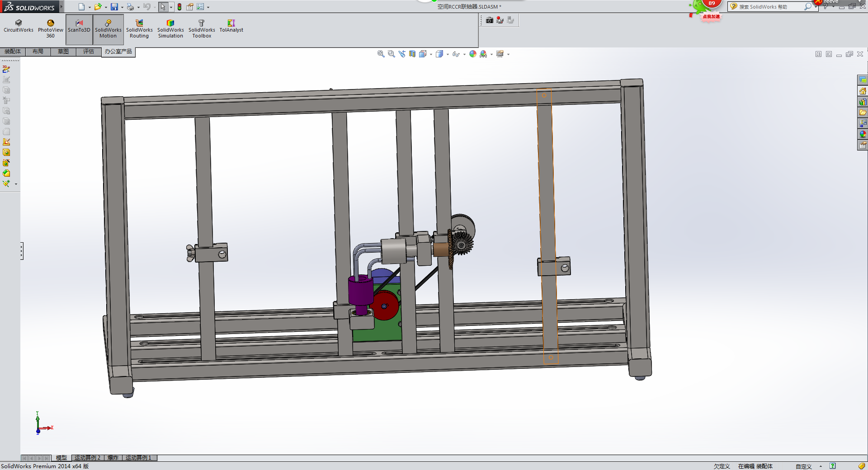Click the screen capture camera icon
Viewport: 868px width, 470px height.
point(489,20)
